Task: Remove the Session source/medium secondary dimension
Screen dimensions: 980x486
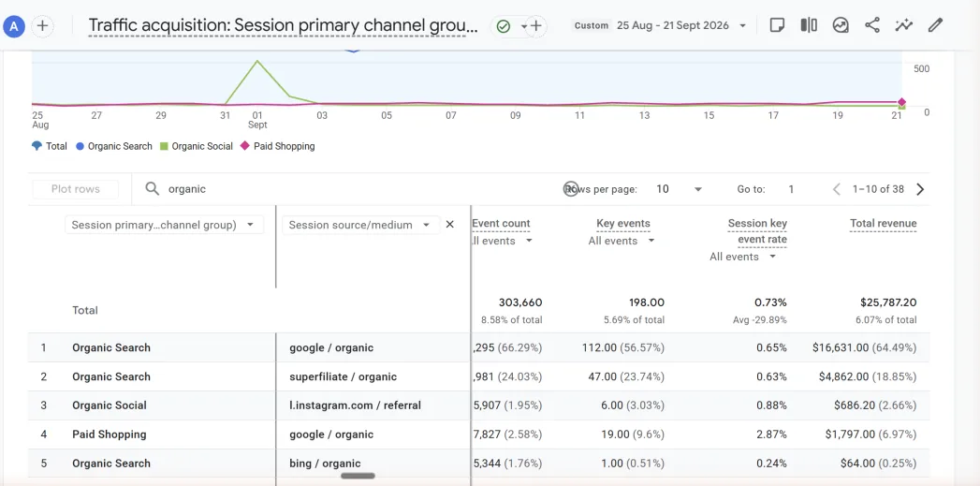Action: click(449, 225)
